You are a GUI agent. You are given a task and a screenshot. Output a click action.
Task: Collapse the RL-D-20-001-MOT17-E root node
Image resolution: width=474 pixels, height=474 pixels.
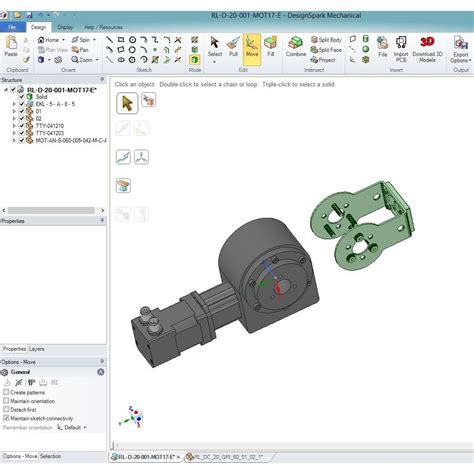6,90
